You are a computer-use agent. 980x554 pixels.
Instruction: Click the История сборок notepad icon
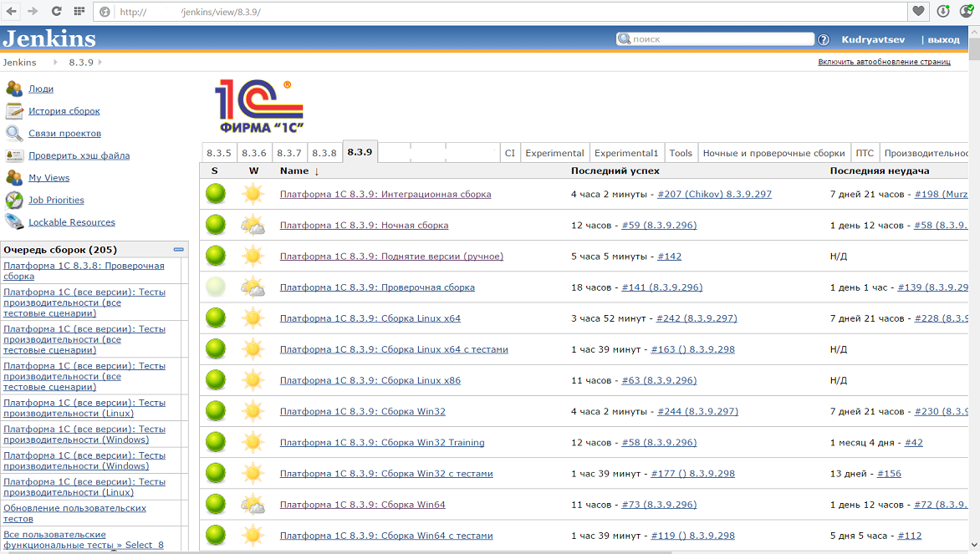(x=13, y=111)
